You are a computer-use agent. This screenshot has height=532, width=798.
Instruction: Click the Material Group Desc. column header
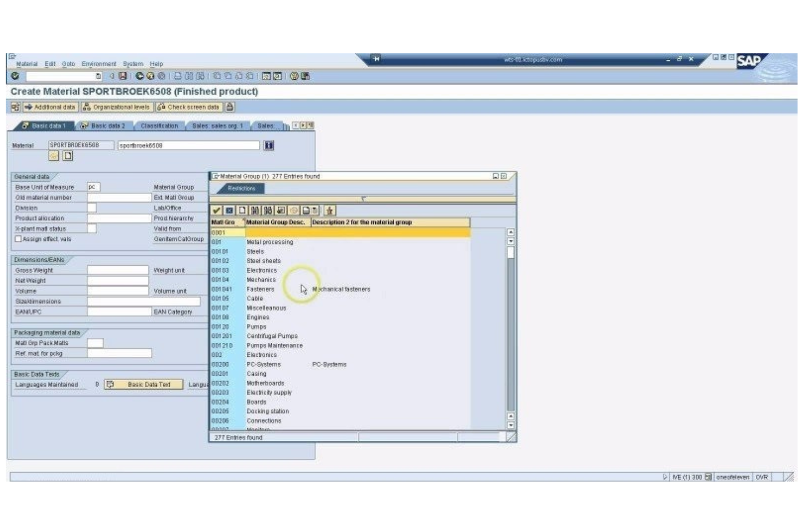pyautogui.click(x=277, y=222)
